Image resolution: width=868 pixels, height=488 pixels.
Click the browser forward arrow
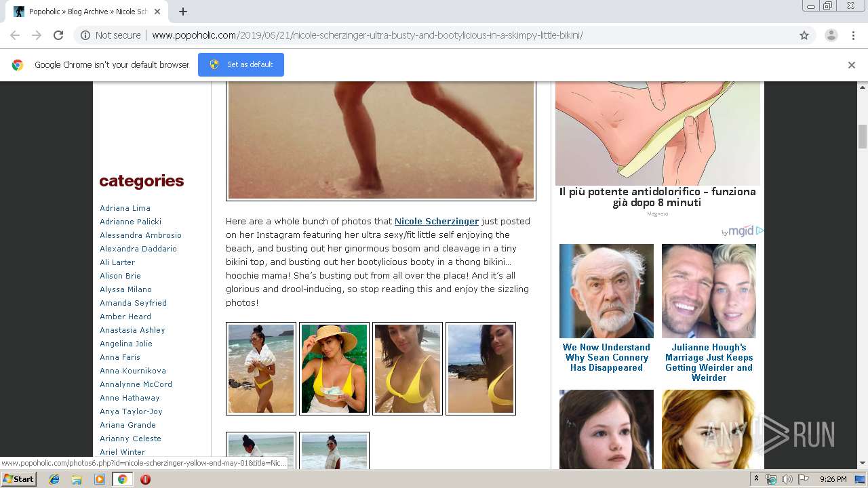pyautogui.click(x=37, y=35)
